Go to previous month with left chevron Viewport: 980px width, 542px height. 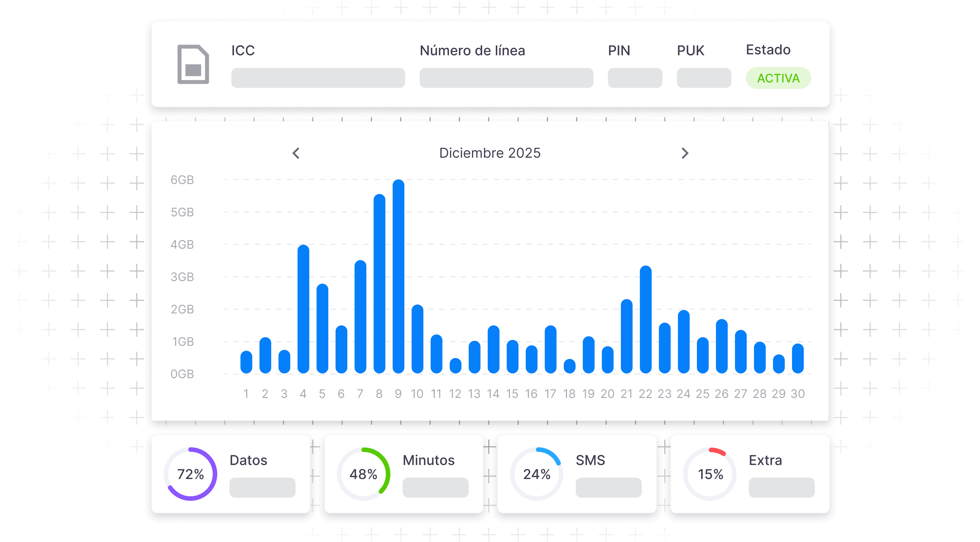296,153
